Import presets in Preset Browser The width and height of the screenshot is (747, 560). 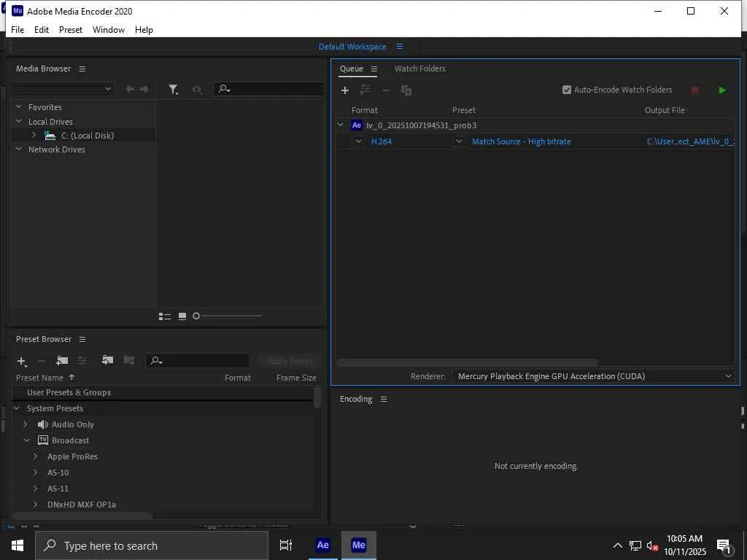pyautogui.click(x=108, y=360)
